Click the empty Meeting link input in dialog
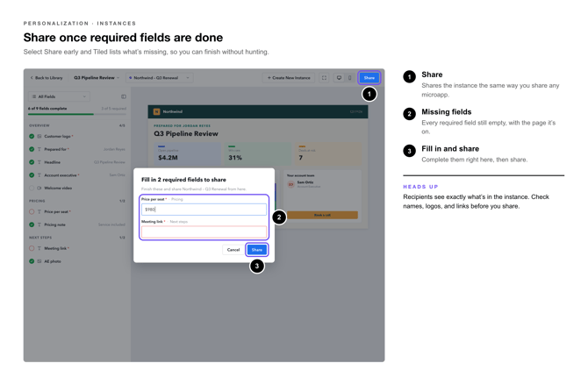This screenshot has height=377, width=588. click(204, 231)
